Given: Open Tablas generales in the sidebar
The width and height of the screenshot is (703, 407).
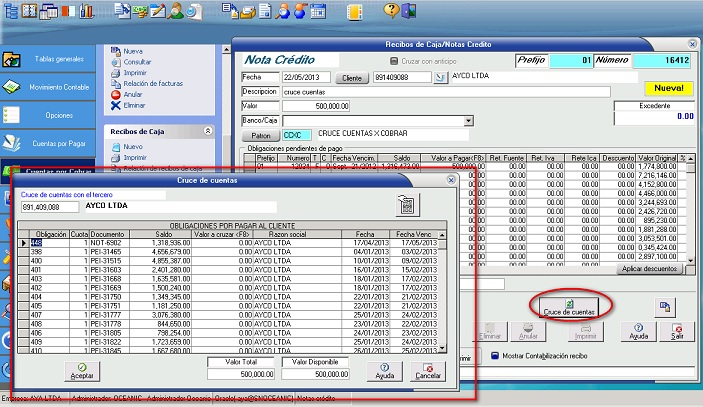Looking at the screenshot, I should click(58, 60).
